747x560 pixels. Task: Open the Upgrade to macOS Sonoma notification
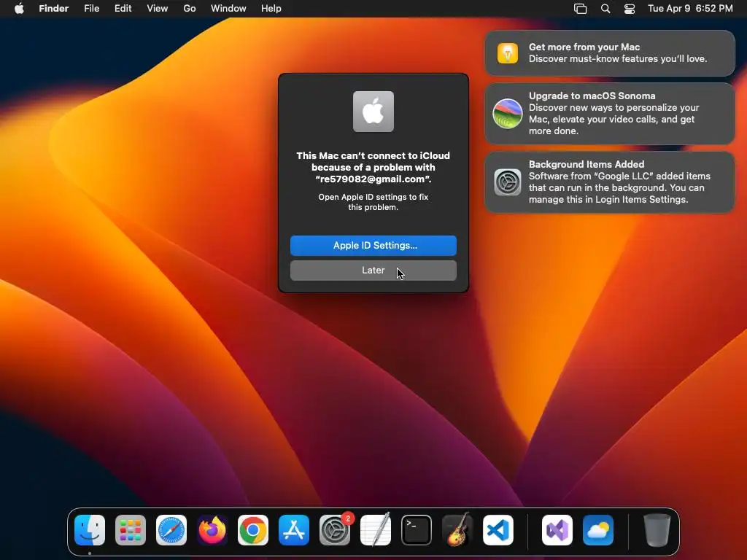tap(609, 113)
